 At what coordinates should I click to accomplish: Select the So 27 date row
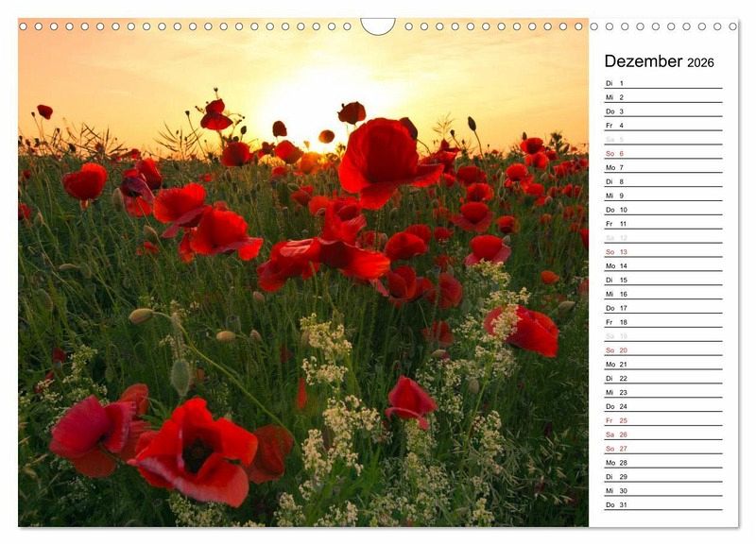click(x=663, y=449)
